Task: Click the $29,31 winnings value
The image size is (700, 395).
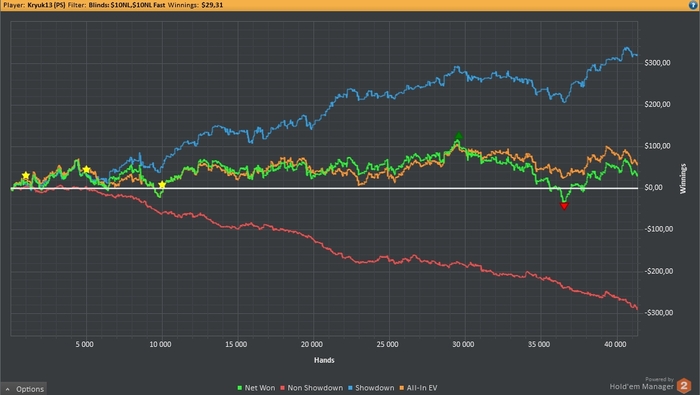Action: tap(212, 5)
